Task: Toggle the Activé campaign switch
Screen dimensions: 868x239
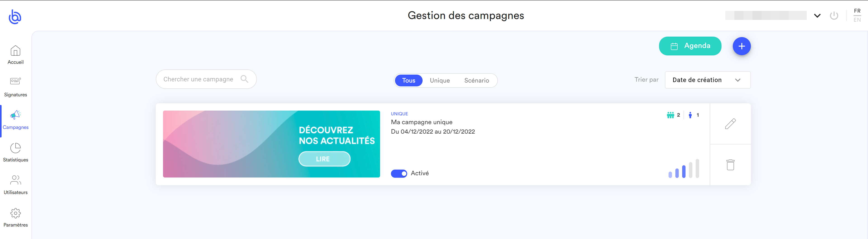Action: [x=399, y=173]
